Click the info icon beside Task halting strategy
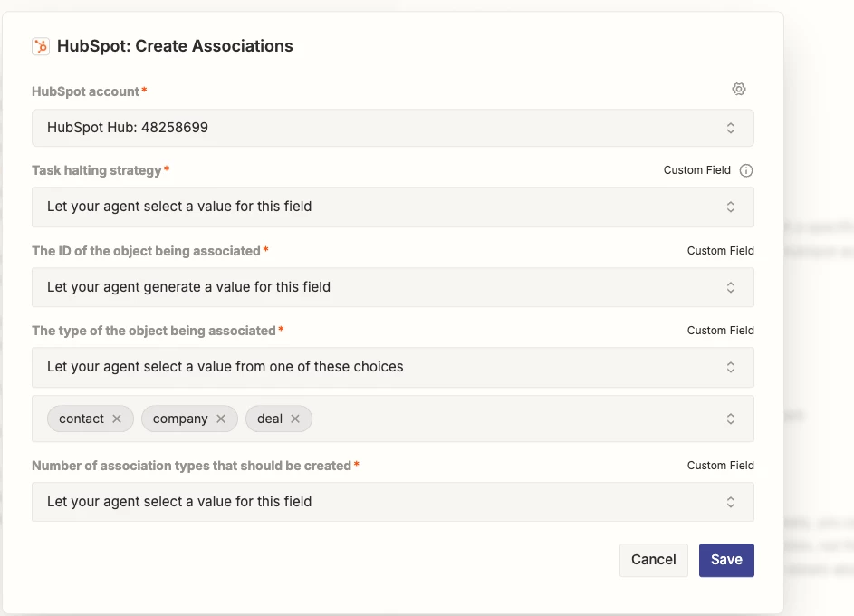Screen dimensions: 854x616 (746, 170)
